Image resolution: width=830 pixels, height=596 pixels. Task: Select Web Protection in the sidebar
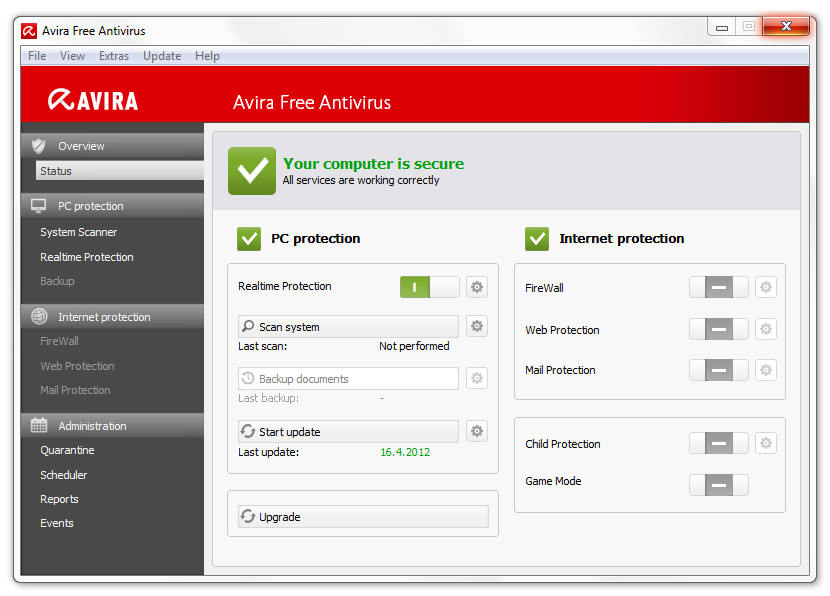77,366
